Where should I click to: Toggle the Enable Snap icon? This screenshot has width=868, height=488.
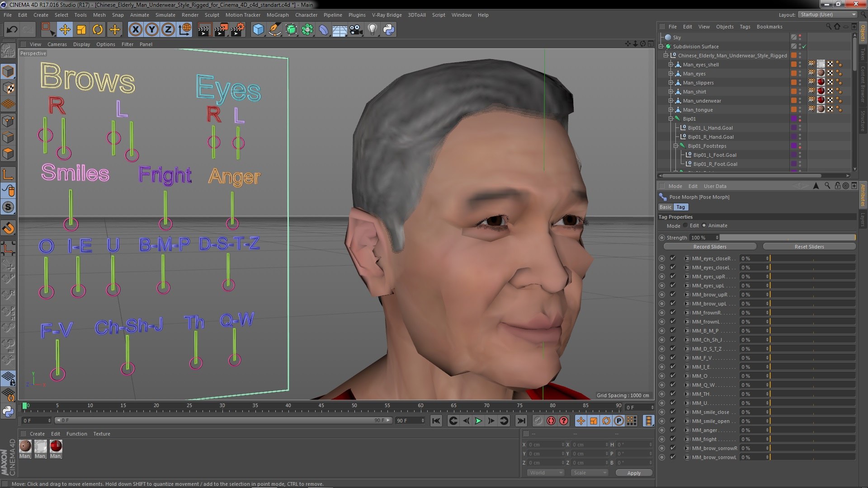coord(8,229)
